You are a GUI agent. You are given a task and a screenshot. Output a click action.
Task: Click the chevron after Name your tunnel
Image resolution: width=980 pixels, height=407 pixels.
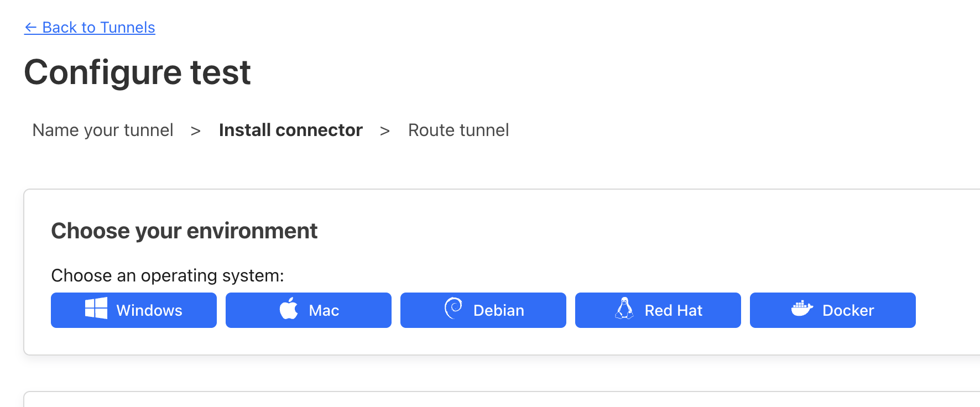pyautogui.click(x=195, y=131)
